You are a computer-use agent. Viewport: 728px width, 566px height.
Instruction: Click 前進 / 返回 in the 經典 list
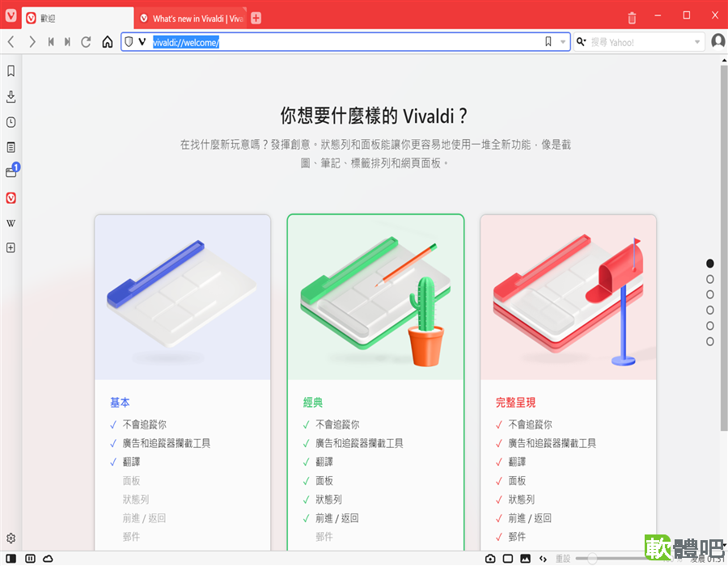click(x=337, y=518)
